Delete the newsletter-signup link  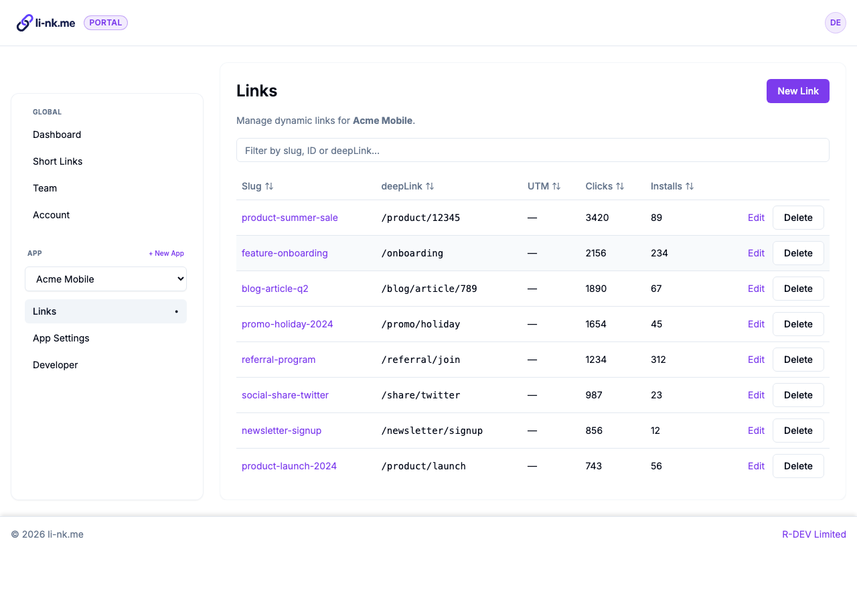click(x=797, y=431)
